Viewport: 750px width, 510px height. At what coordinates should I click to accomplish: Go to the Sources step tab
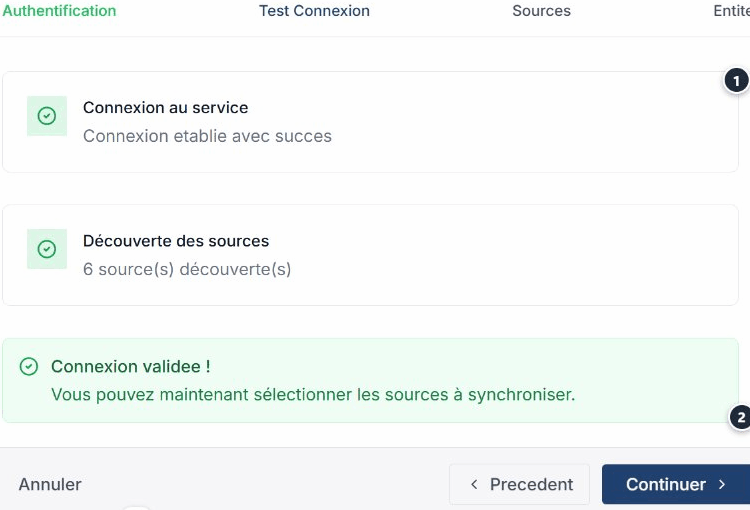[x=541, y=11]
